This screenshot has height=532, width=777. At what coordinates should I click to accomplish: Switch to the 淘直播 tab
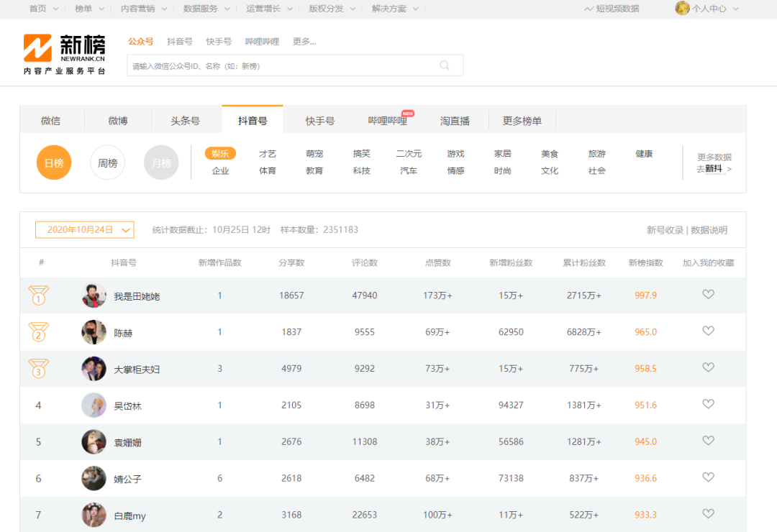tap(455, 120)
